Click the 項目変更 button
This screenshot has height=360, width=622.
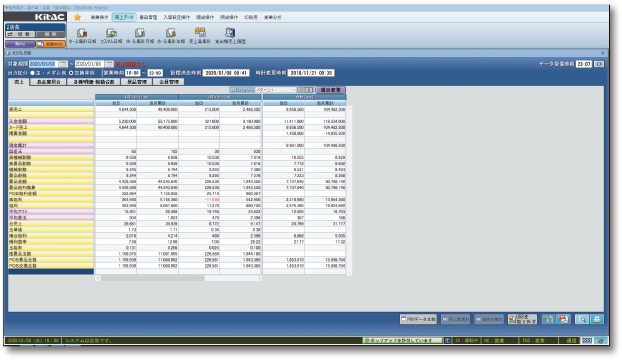[x=330, y=90]
